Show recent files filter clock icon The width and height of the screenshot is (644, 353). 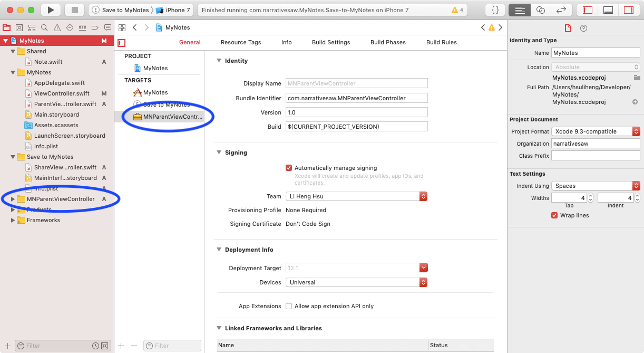click(95, 346)
